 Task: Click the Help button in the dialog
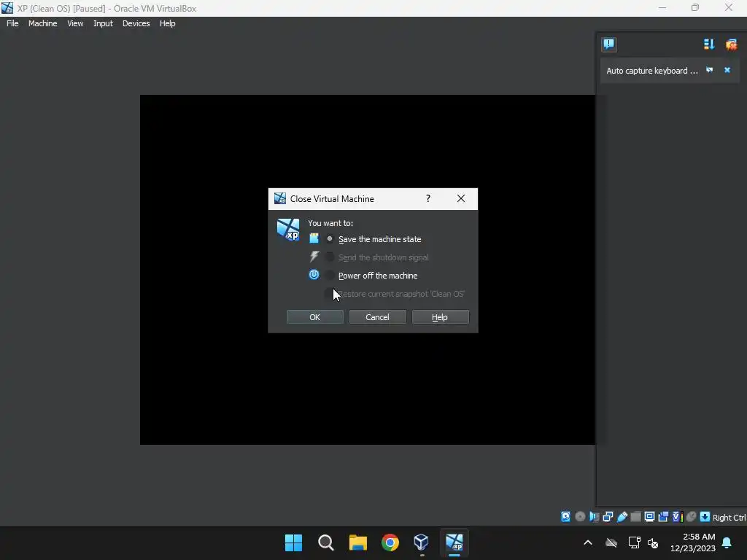tap(440, 317)
